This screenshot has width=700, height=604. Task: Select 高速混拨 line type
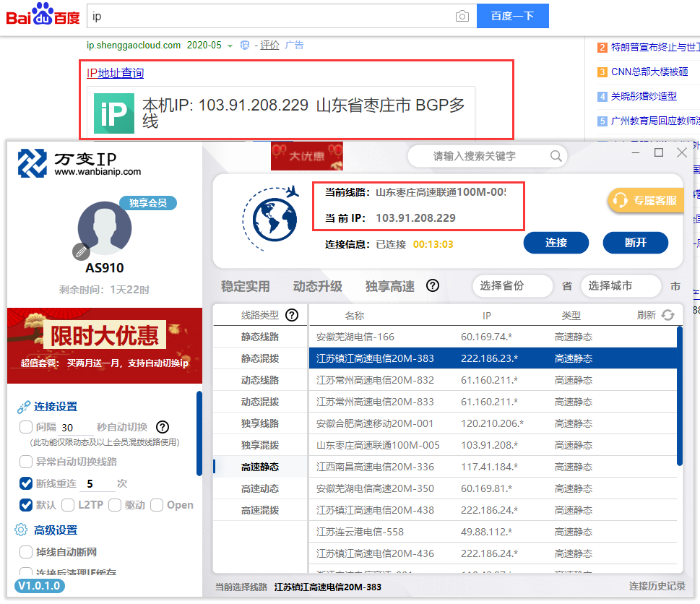click(260, 510)
